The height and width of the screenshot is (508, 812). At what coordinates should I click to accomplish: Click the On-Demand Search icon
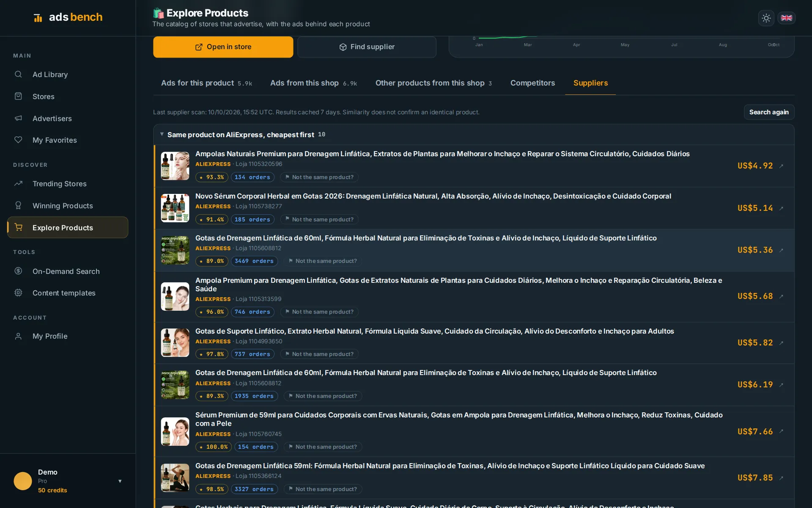[18, 271]
